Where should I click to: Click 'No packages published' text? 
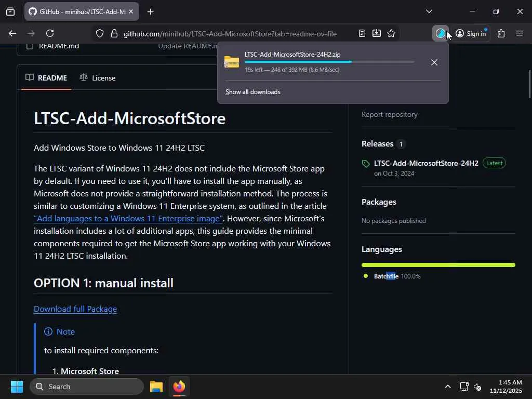[394, 221]
